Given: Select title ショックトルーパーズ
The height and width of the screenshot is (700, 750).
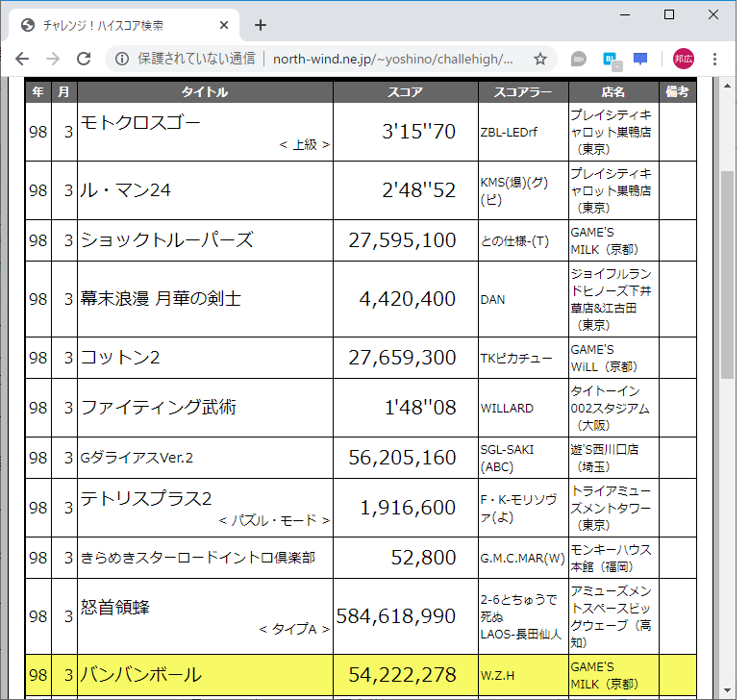Looking at the screenshot, I should click(166, 240).
